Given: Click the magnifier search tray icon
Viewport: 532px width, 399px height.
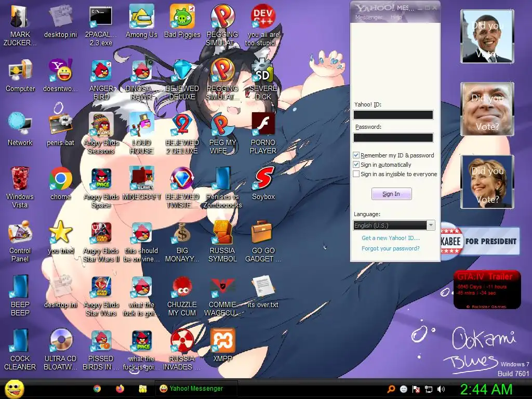Looking at the screenshot, I should tap(391, 389).
